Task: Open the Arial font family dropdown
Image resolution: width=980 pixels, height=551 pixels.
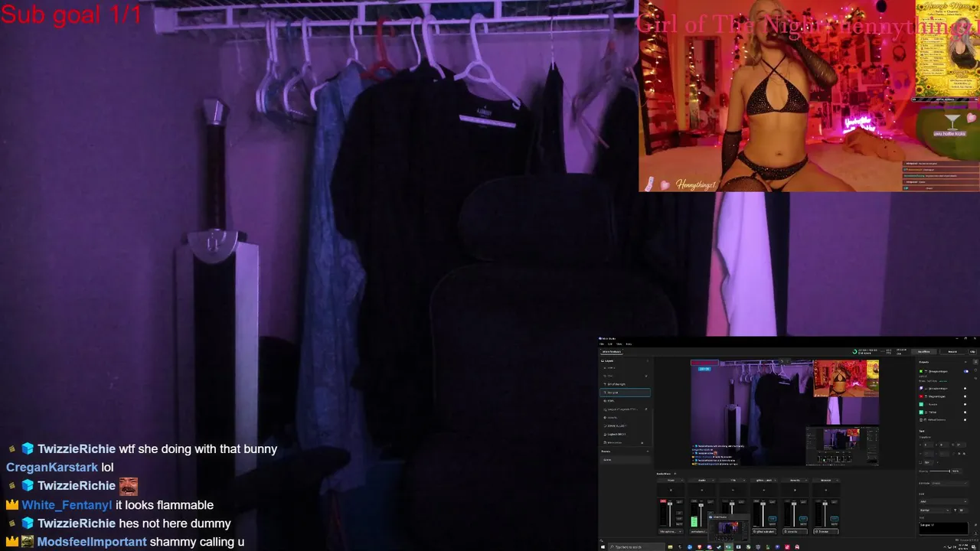Action: tap(943, 501)
